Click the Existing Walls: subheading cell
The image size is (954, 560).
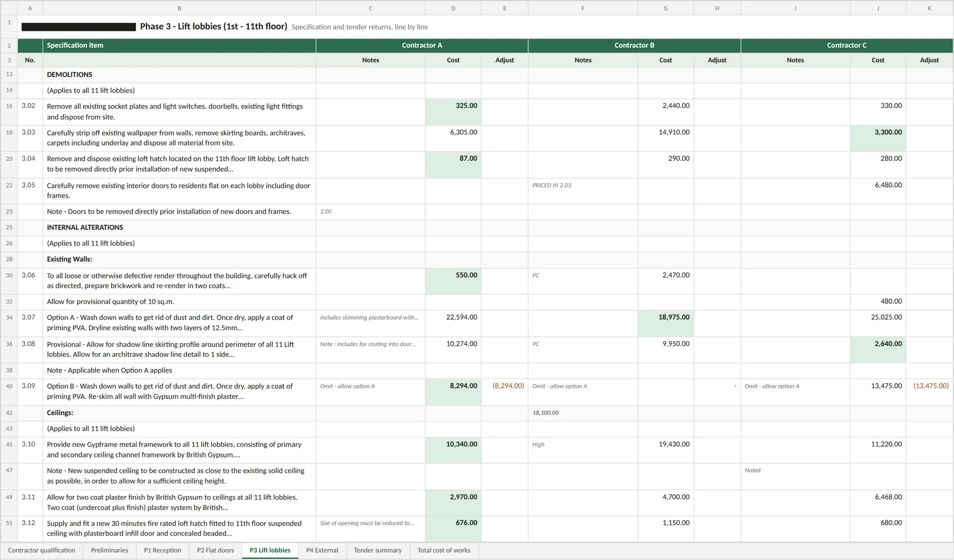179,259
